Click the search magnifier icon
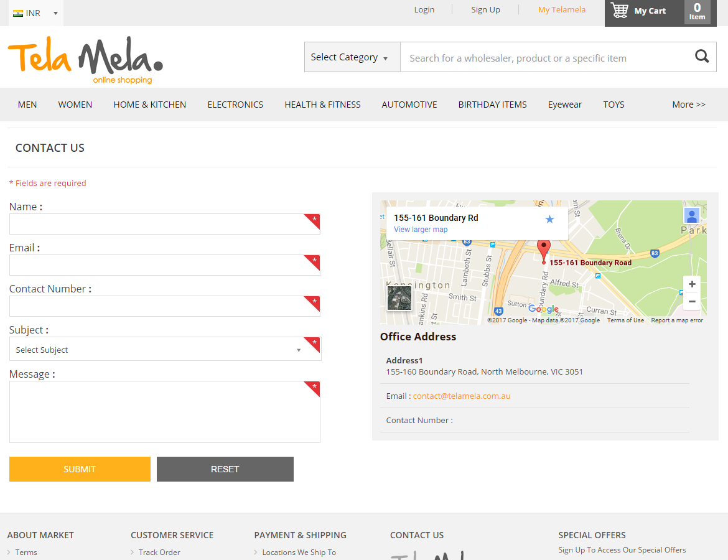This screenshot has width=728, height=560. [x=701, y=57]
